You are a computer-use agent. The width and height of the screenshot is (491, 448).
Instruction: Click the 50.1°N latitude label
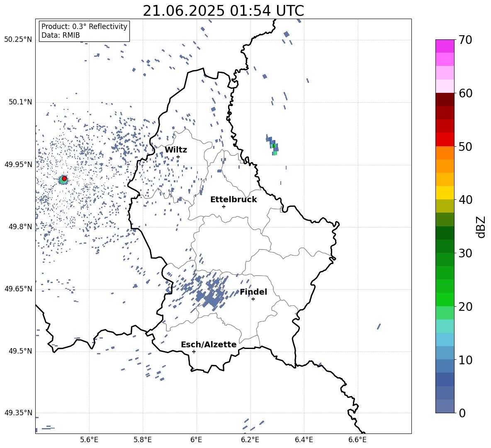[20, 102]
